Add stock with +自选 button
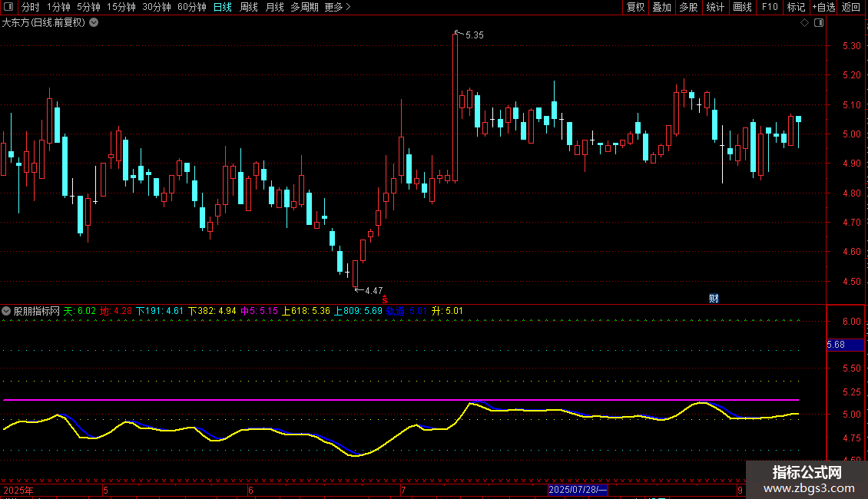The image size is (868, 499). (x=823, y=7)
